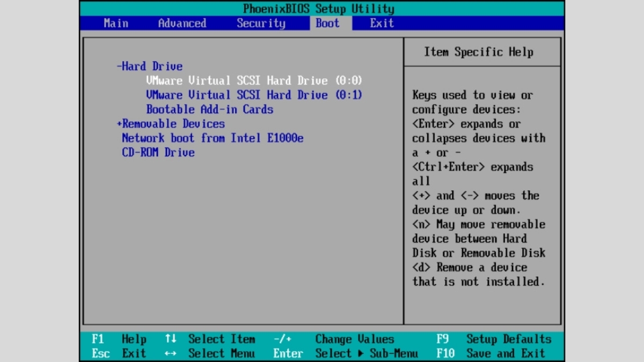644x362 pixels.
Task: Open the Security tab
Action: pyautogui.click(x=261, y=23)
